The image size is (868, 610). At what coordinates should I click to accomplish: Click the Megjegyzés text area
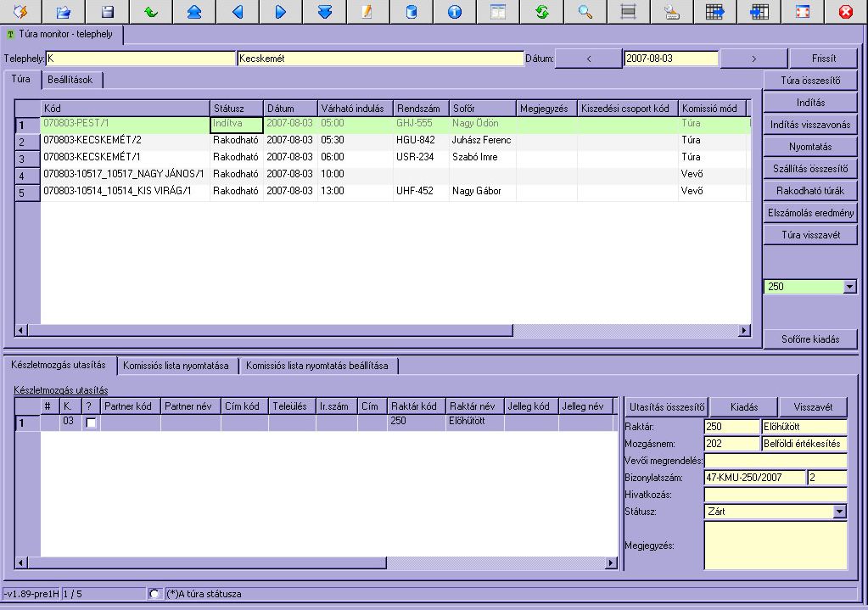tap(776, 545)
